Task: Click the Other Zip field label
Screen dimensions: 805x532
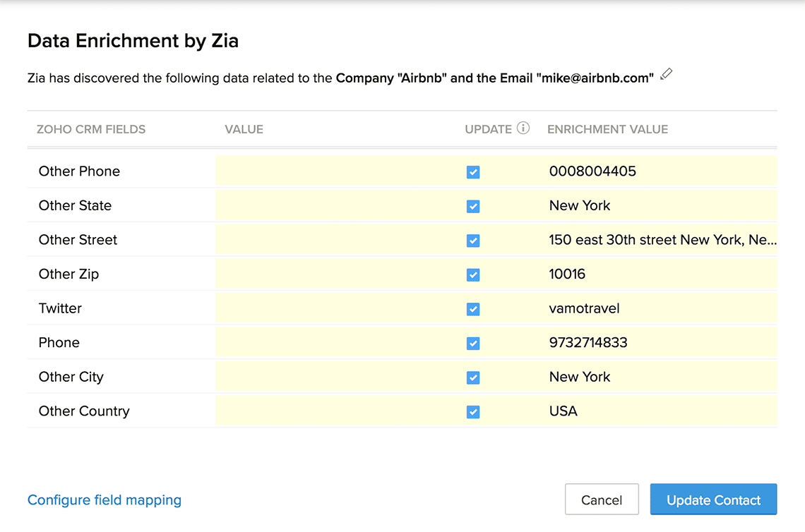Action: tap(68, 274)
